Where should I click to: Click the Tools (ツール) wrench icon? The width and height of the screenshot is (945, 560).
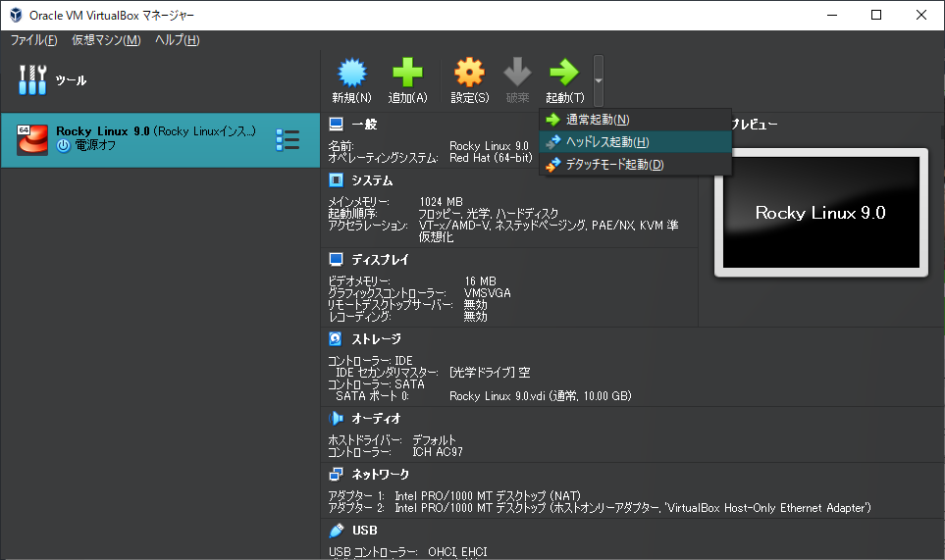(32, 80)
